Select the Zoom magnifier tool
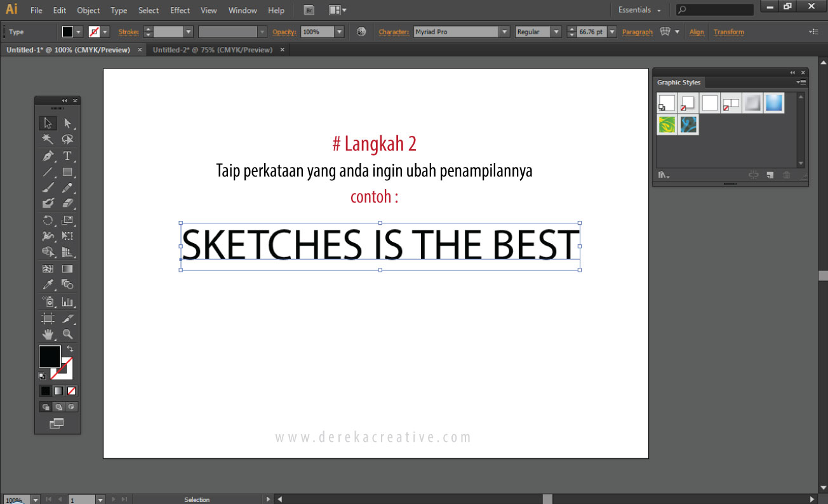The image size is (828, 504). [67, 334]
